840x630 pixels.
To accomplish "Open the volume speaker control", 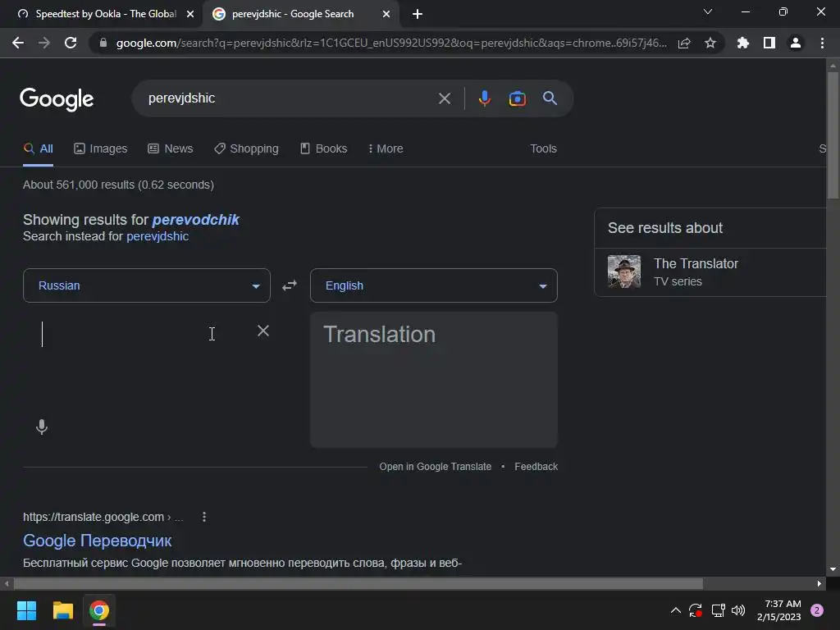I will pyautogui.click(x=738, y=610).
